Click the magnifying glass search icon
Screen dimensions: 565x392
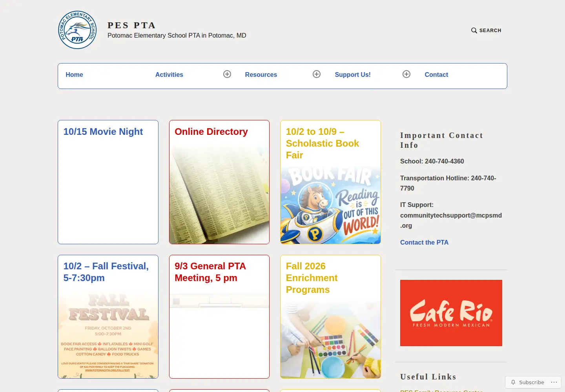click(x=474, y=31)
